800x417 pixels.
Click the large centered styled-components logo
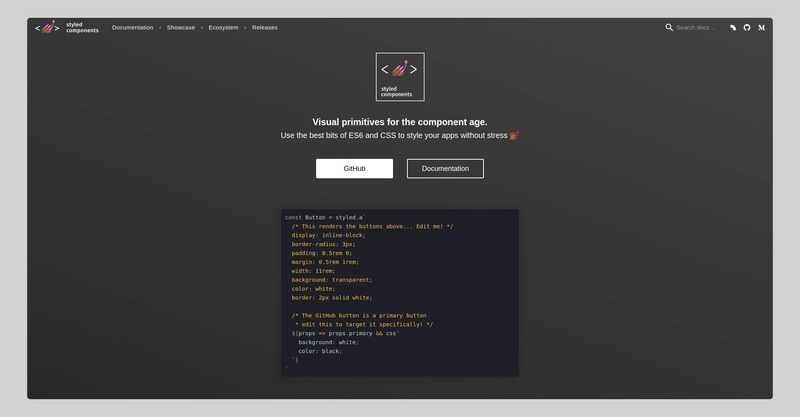(x=399, y=77)
